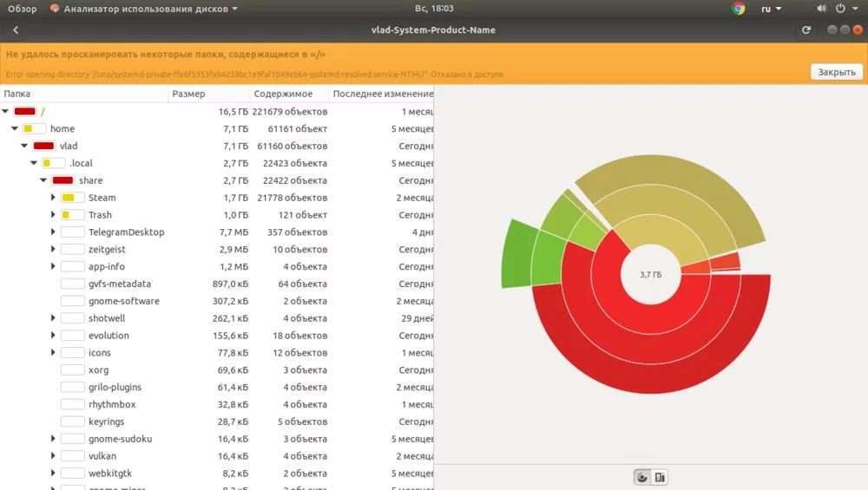Click the red usage bar next to vlad
The width and height of the screenshot is (868, 490).
point(43,146)
